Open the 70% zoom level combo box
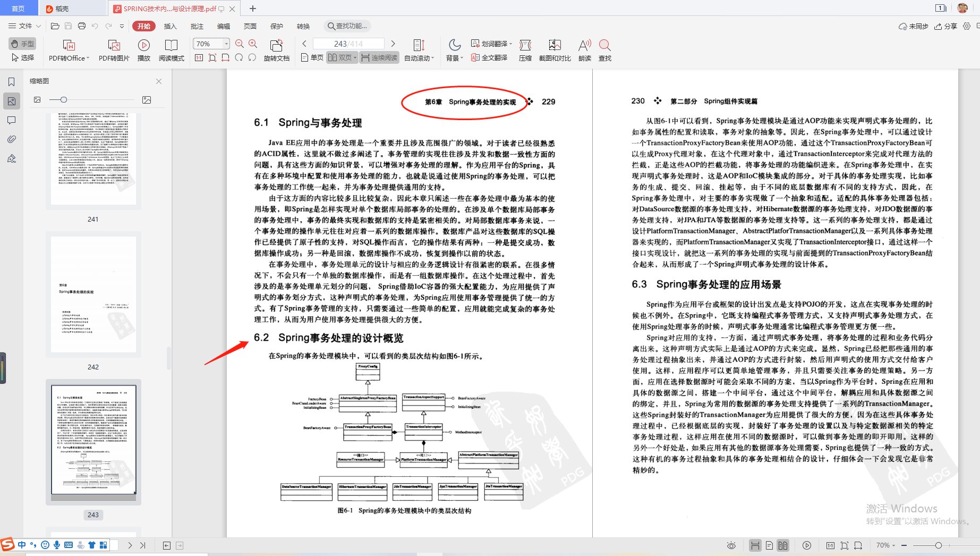 click(211, 44)
